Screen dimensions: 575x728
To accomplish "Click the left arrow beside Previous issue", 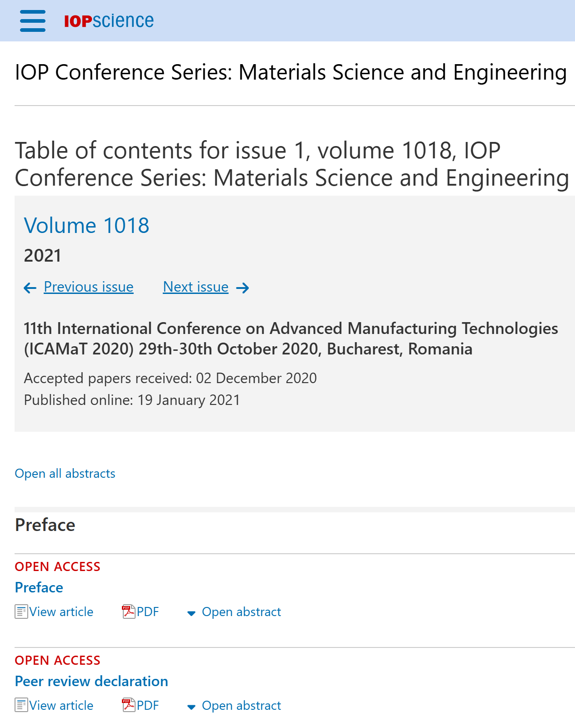I will point(30,288).
